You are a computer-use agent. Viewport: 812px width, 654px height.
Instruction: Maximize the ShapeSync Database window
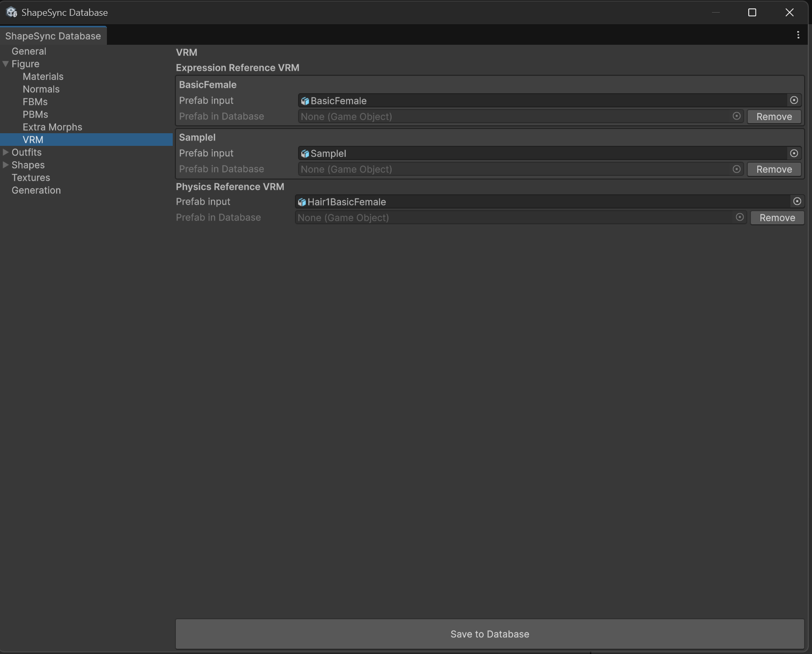point(752,12)
